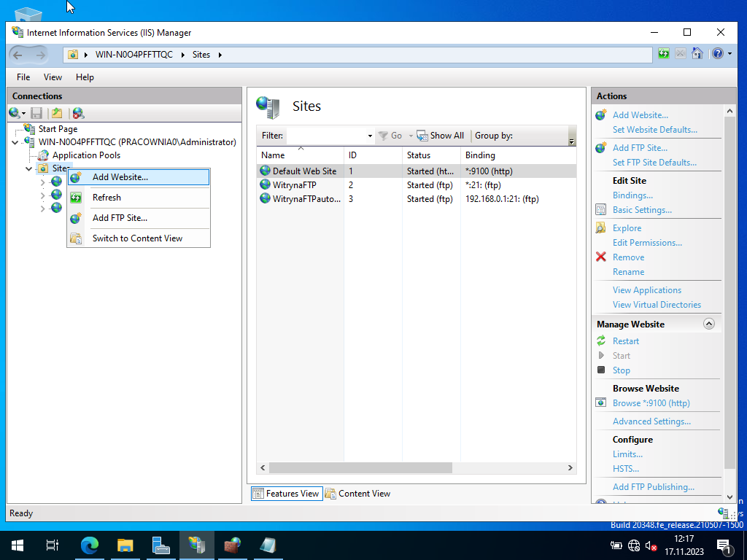Click the Show All button
Image resolution: width=747 pixels, height=560 pixels.
(x=440, y=136)
